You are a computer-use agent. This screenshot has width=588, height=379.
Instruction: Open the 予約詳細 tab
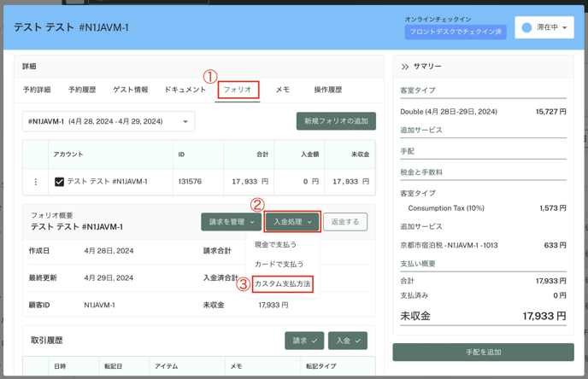point(37,90)
